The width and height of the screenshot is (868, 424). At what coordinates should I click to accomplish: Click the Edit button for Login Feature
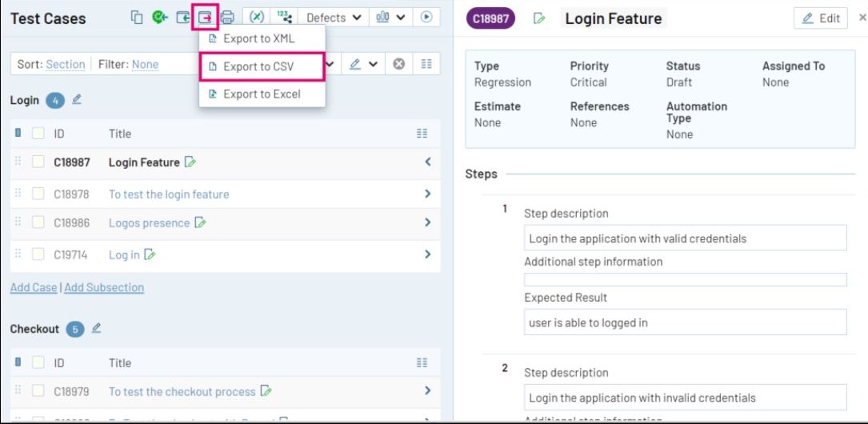pos(820,18)
